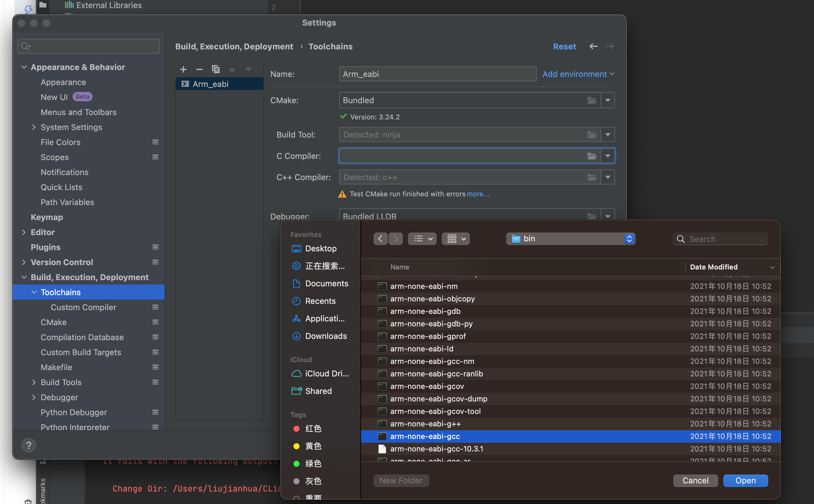
Task: Select the arm-none-eabi-gcov-tool file row
Action: [x=571, y=411]
